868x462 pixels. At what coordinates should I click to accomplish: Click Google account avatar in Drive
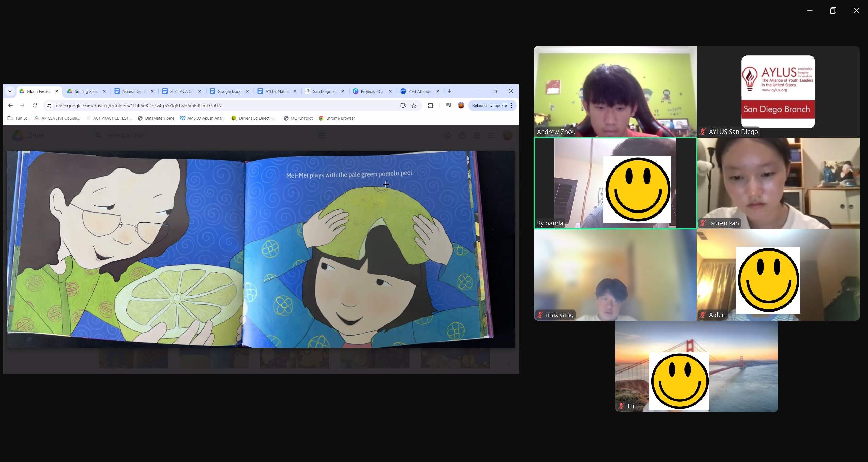507,135
